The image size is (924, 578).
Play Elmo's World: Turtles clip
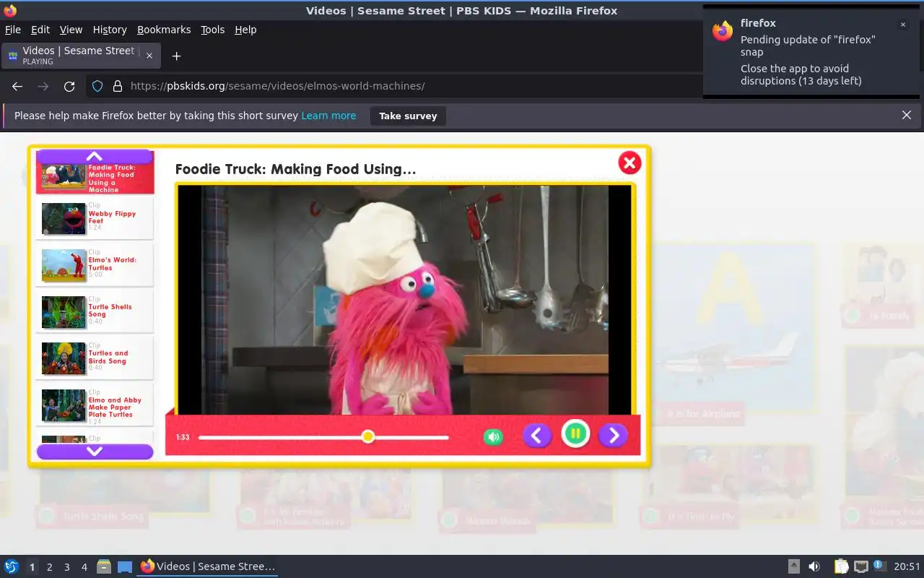point(95,264)
